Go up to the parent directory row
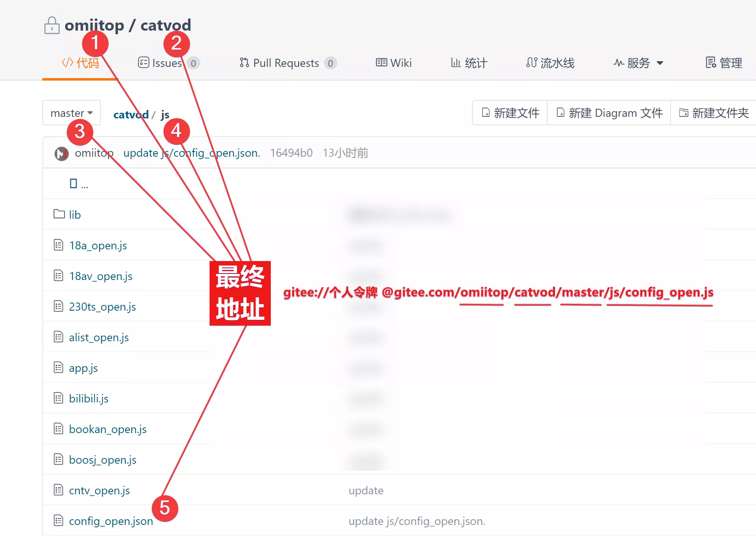756x537 pixels. 79,184
